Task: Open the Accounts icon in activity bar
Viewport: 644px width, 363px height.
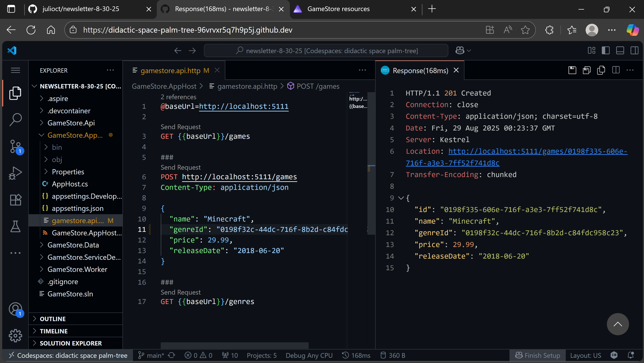Action: [15, 309]
